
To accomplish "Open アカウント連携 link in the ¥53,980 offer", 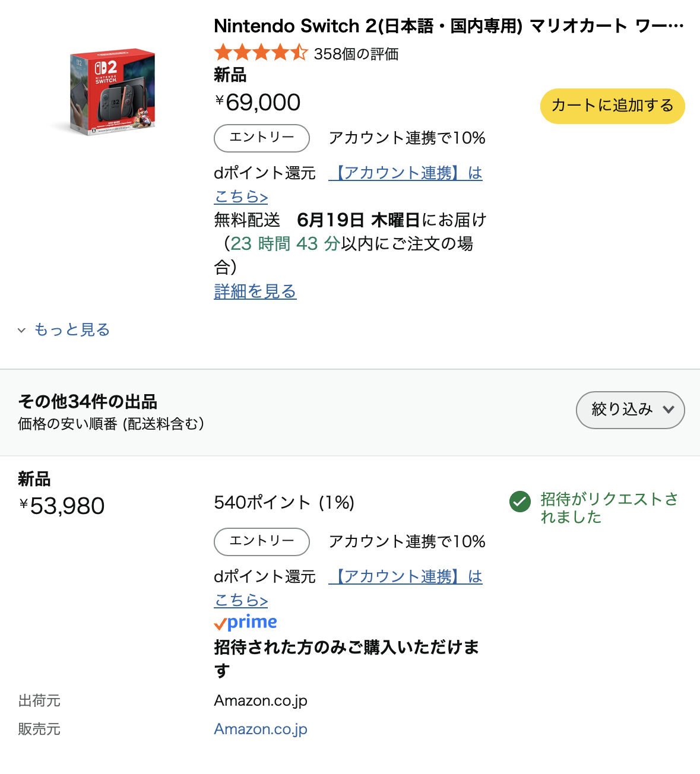I will tap(406, 577).
